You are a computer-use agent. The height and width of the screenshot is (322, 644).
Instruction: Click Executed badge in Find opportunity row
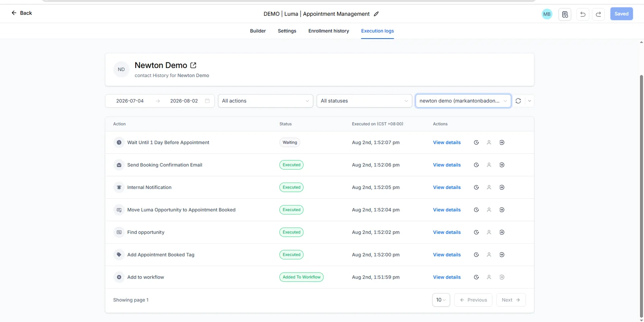[291, 232]
